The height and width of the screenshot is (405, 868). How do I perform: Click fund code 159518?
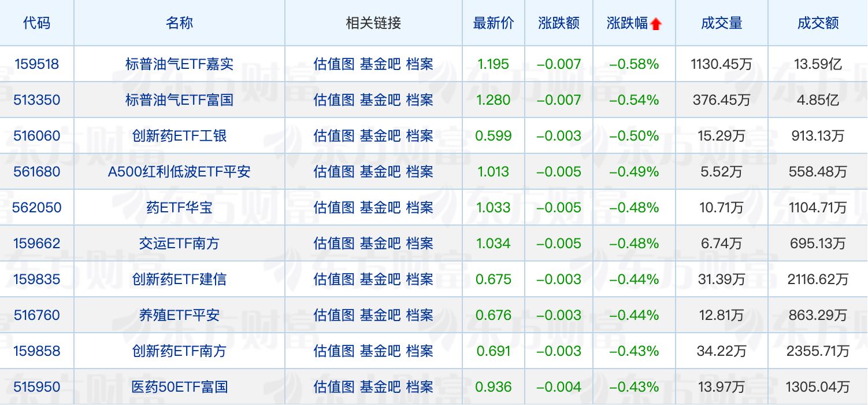36,64
